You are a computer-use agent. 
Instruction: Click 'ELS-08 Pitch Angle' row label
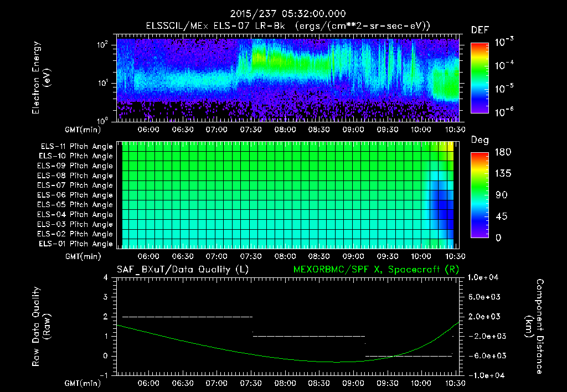[75, 176]
